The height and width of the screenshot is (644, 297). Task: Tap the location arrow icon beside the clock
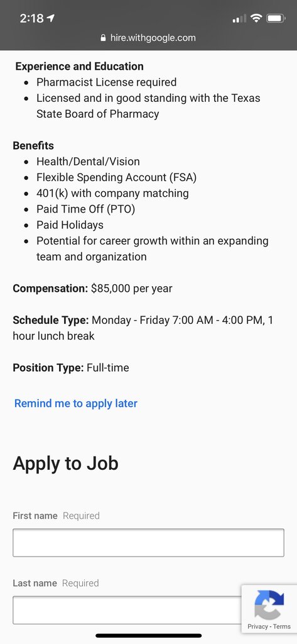[x=51, y=18]
